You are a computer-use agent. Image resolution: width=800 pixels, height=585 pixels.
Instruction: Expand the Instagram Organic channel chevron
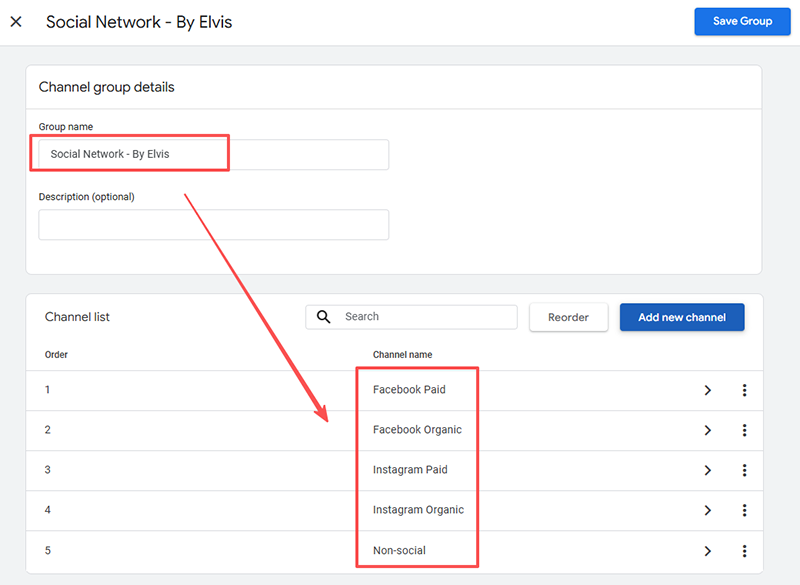(x=707, y=510)
